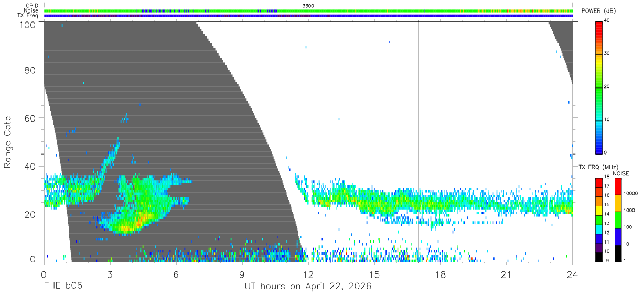Viewport: 644px width, 297px height.
Task: Click the FHE b06 radar beam label
Action: [x=63, y=287]
